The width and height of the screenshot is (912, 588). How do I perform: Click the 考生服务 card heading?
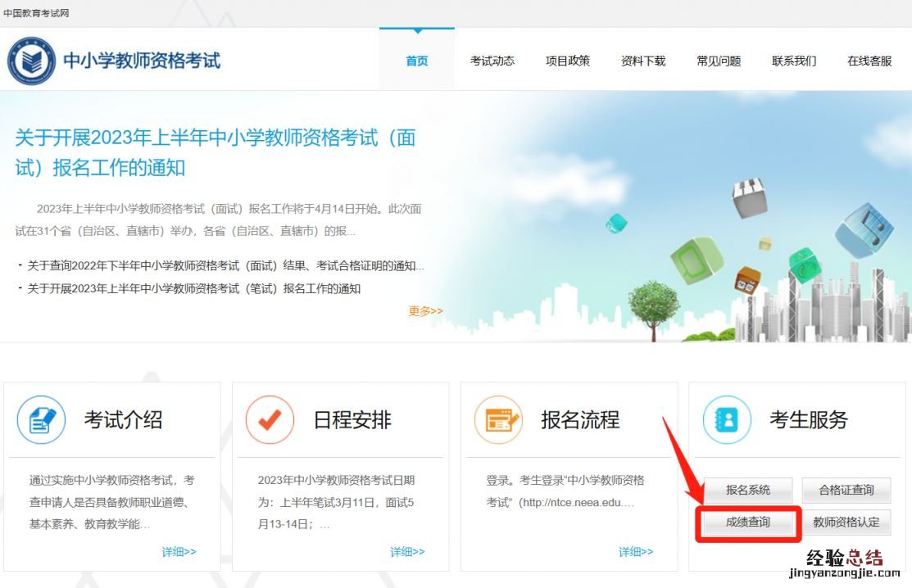click(809, 419)
